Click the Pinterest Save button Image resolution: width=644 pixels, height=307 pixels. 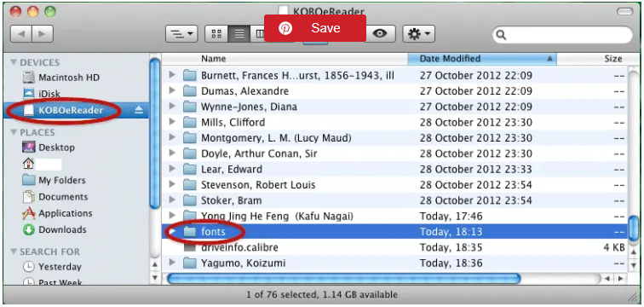click(x=315, y=28)
